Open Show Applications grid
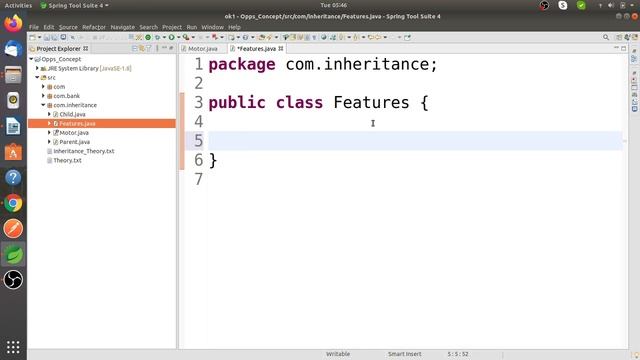 click(13, 347)
